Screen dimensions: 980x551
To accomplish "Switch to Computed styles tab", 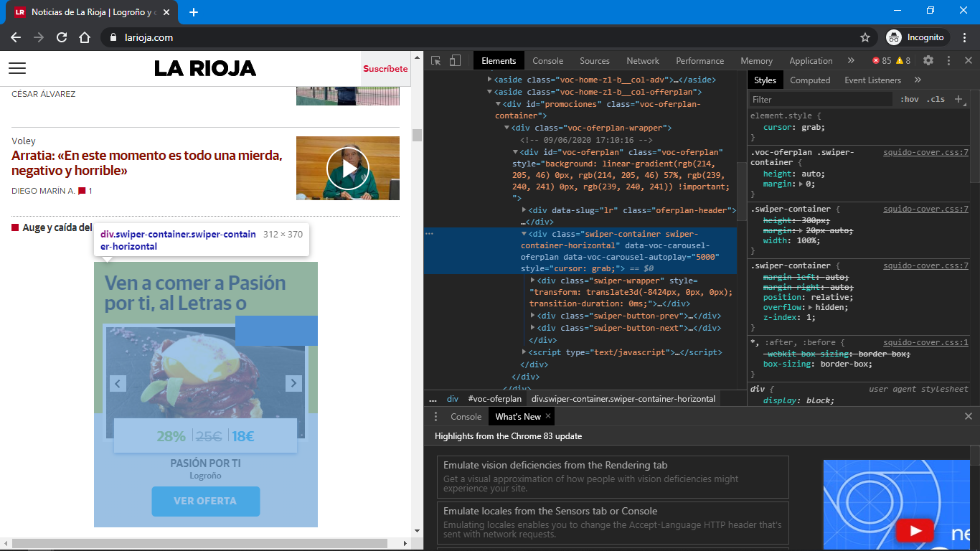I will 810,80.
